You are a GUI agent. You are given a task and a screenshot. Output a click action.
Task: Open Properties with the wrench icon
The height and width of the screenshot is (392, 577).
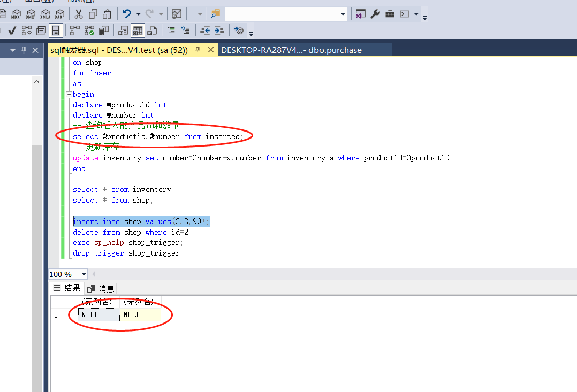375,14
